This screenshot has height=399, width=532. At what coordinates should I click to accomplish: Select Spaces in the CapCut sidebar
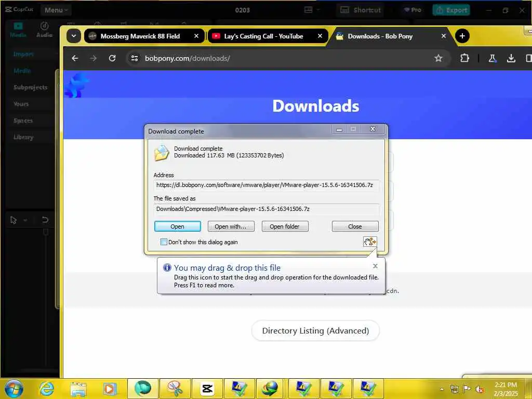[23, 121]
